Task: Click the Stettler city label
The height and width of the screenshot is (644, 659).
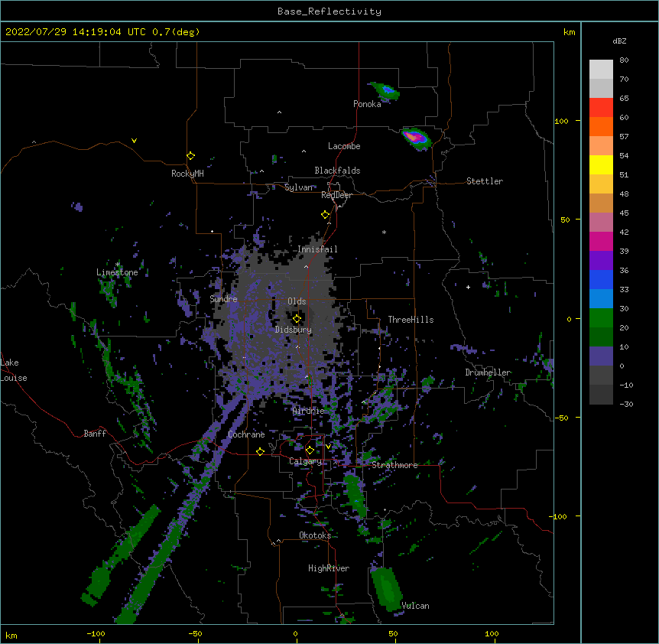Action: [x=485, y=181]
